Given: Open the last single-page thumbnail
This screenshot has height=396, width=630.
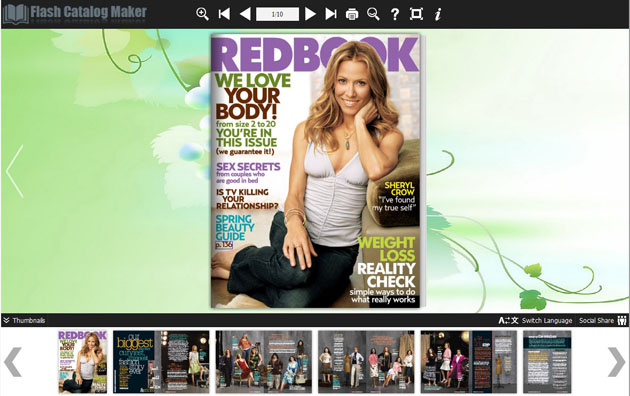Looking at the screenshot, I should pos(547,361).
